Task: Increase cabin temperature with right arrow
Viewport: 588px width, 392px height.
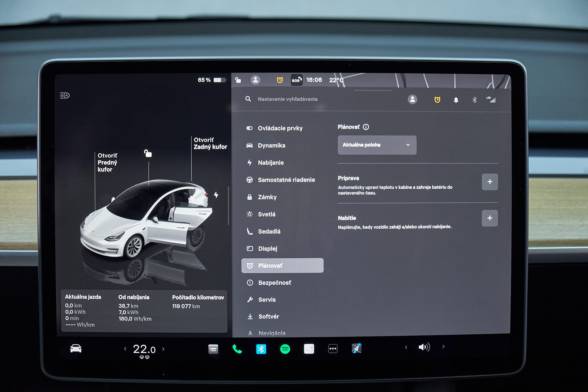Action: click(x=163, y=349)
